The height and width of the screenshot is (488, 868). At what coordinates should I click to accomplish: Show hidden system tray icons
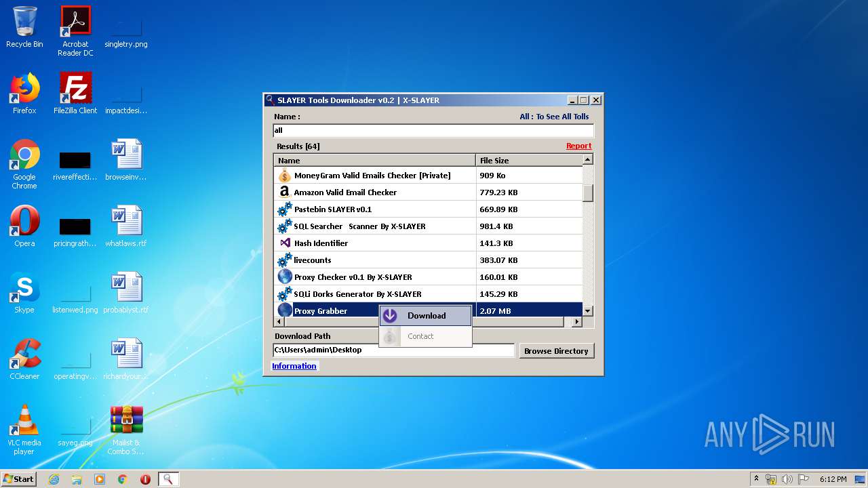coord(756,479)
